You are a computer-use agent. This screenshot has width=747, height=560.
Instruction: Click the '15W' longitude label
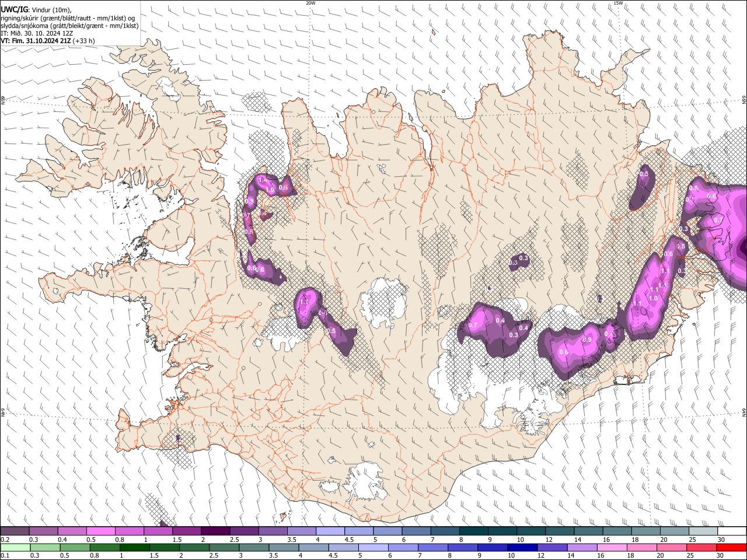click(618, 3)
